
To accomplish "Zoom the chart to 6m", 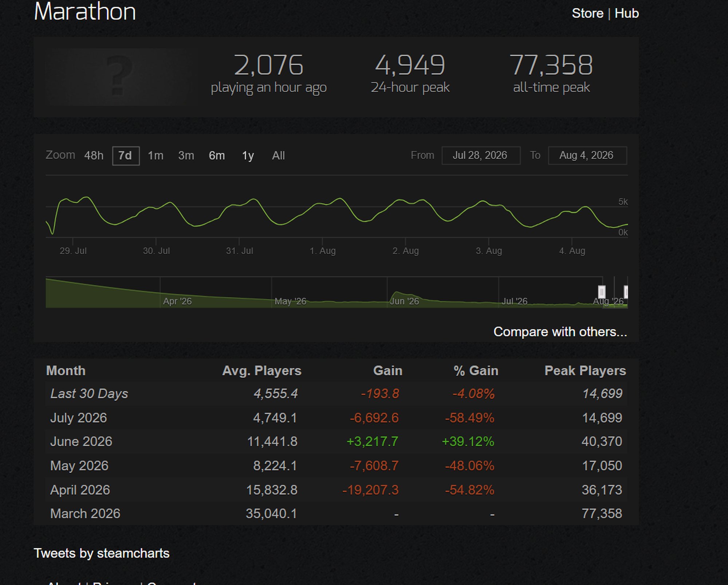I will pos(217,156).
